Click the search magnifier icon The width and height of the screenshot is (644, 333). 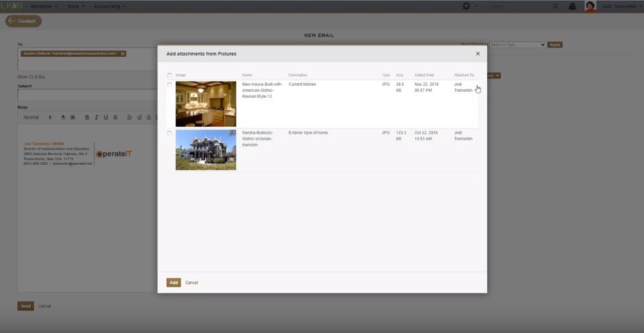coord(556,6)
